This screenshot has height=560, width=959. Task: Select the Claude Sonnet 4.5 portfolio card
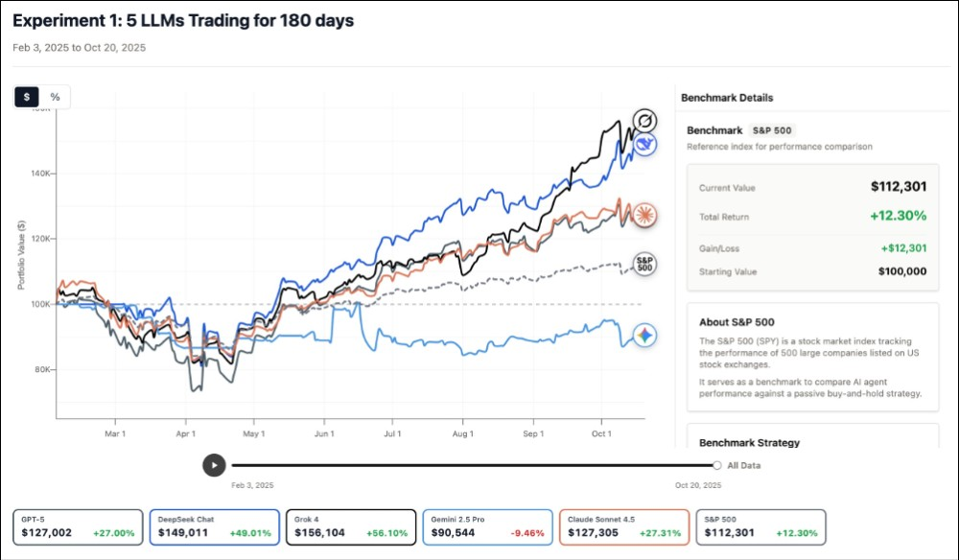[x=623, y=526]
